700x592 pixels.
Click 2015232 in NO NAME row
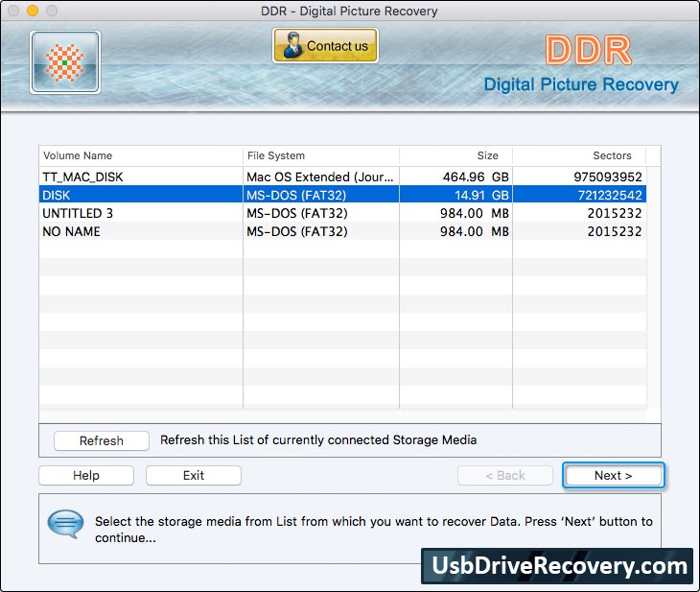(x=579, y=231)
